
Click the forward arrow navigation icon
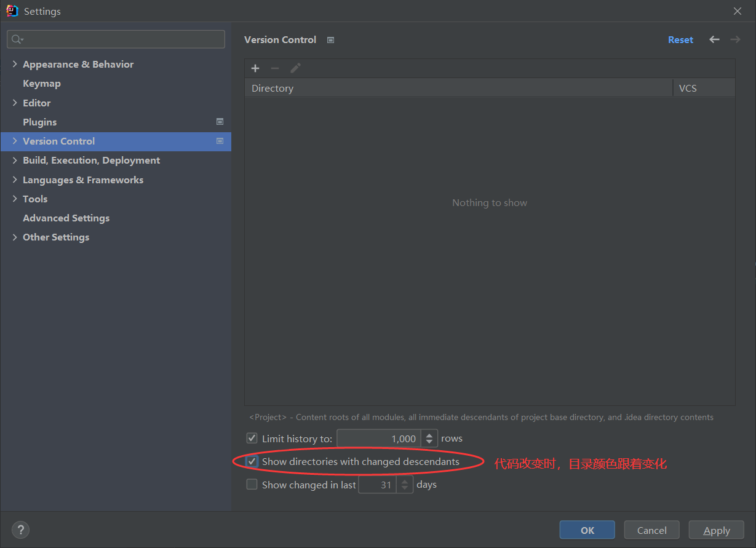pyautogui.click(x=735, y=39)
